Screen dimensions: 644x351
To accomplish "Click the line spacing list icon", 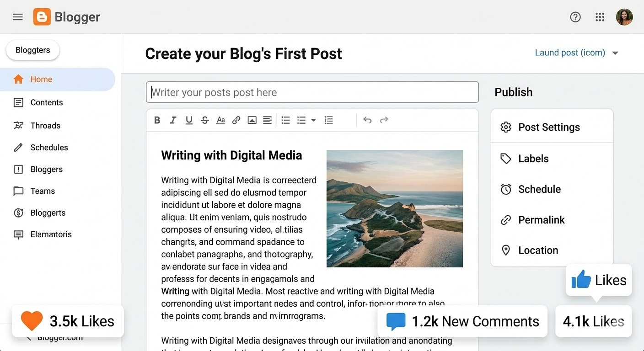I will point(328,120).
